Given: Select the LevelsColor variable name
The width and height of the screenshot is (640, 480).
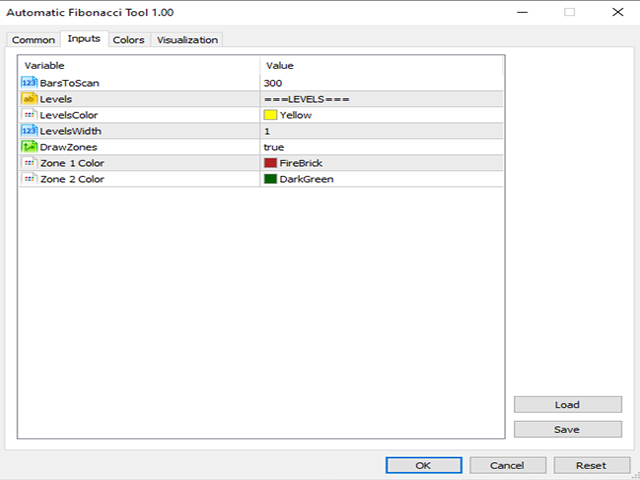Looking at the screenshot, I should [69, 115].
